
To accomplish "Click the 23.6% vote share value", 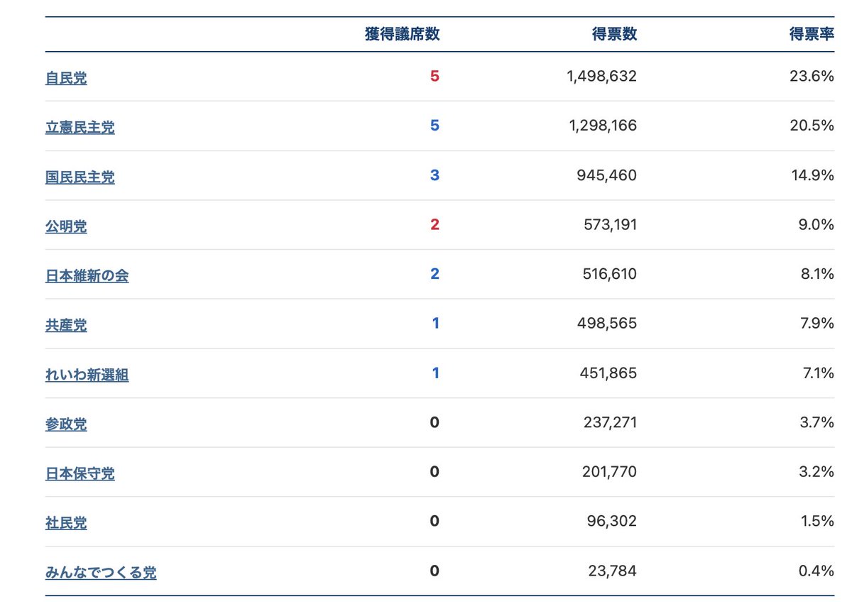I will pos(812,76).
